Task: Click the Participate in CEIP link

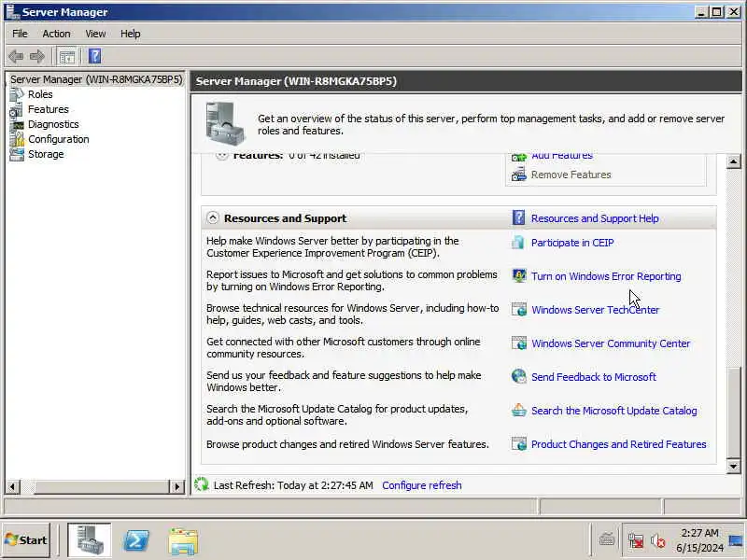Action: click(572, 243)
